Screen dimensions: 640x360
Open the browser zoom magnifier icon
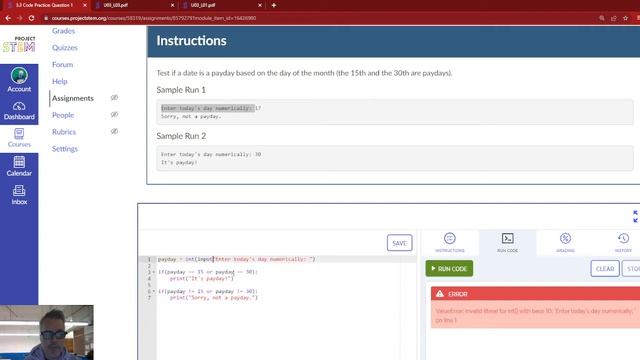[x=602, y=18]
